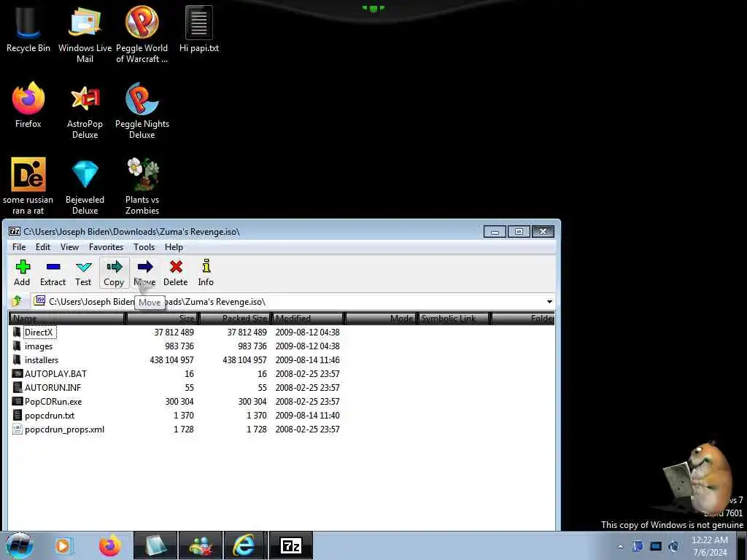
Task: Click the Delete toolbar button
Action: coord(176,273)
